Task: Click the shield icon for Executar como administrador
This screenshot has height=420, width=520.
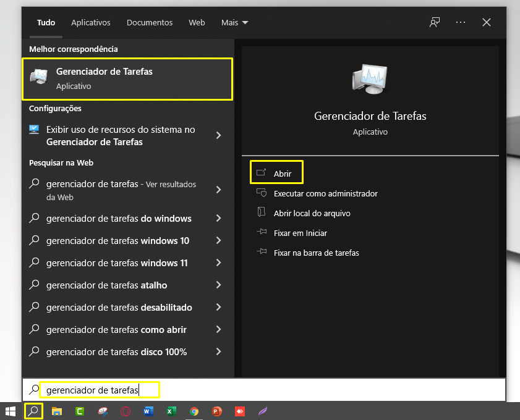Action: (262, 193)
